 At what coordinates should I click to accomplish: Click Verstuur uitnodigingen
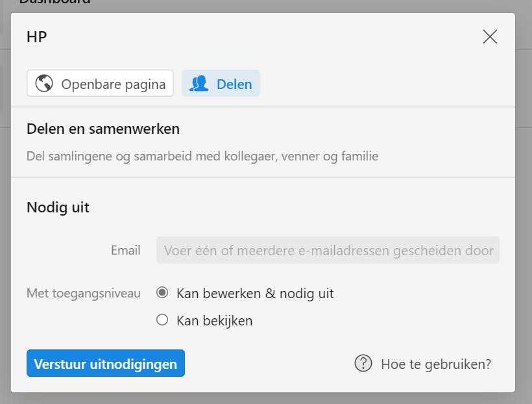105,364
